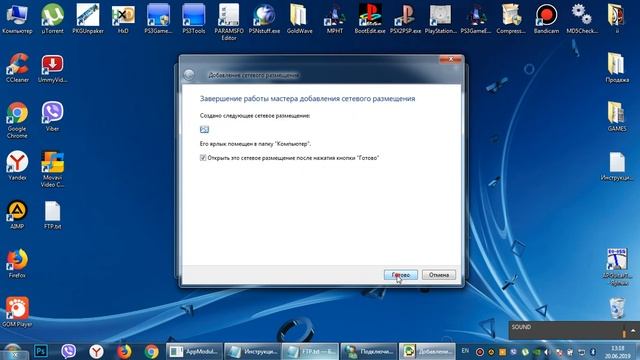Image resolution: width=640 pixels, height=360 pixels.
Task: Open the PlayStation desktop shortcut
Action: (x=440, y=18)
